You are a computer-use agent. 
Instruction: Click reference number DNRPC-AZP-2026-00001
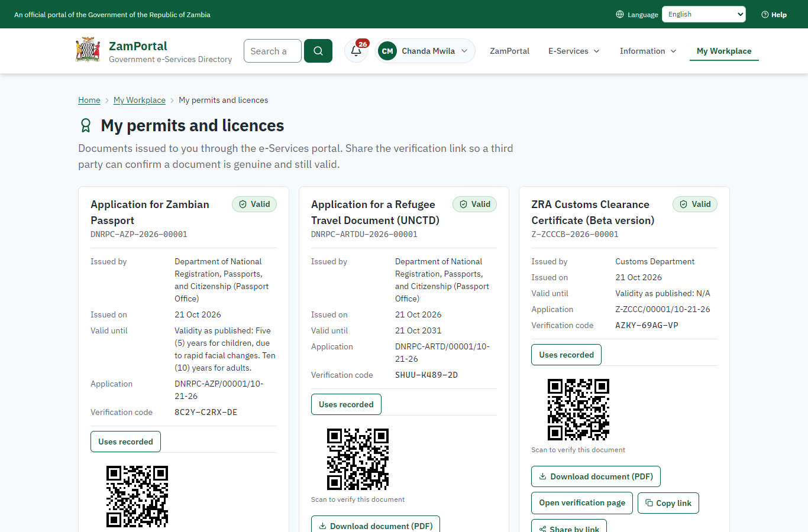(x=139, y=234)
